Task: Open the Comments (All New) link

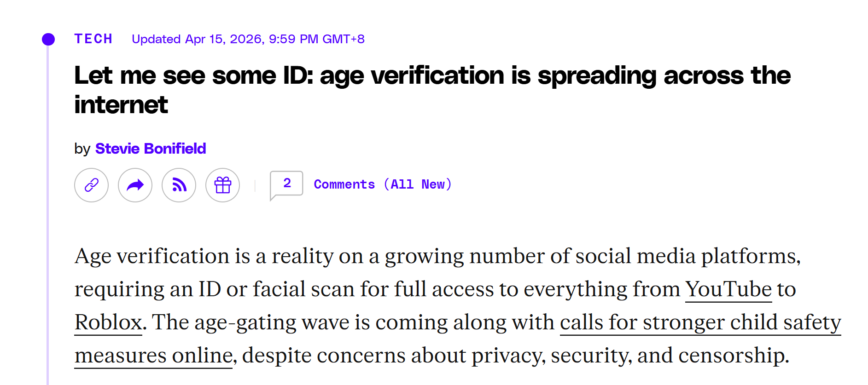Action: click(x=382, y=184)
